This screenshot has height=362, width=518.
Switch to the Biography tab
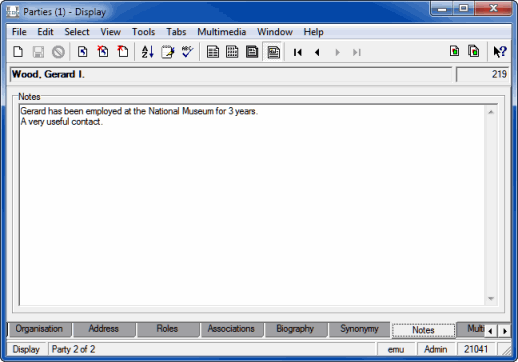tap(295, 329)
